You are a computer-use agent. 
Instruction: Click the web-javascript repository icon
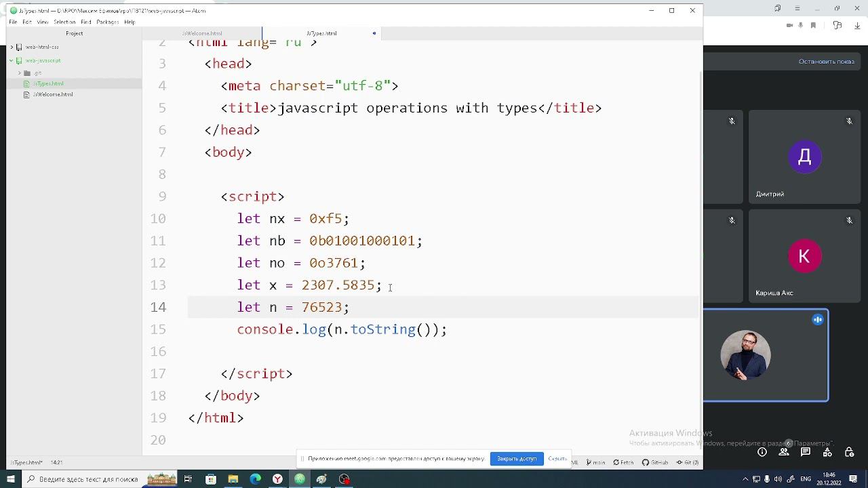(19, 60)
